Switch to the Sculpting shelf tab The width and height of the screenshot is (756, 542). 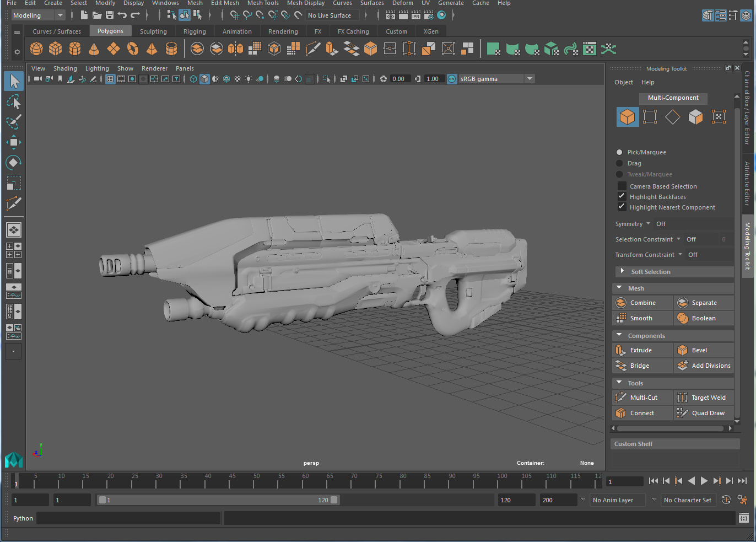[x=153, y=31]
